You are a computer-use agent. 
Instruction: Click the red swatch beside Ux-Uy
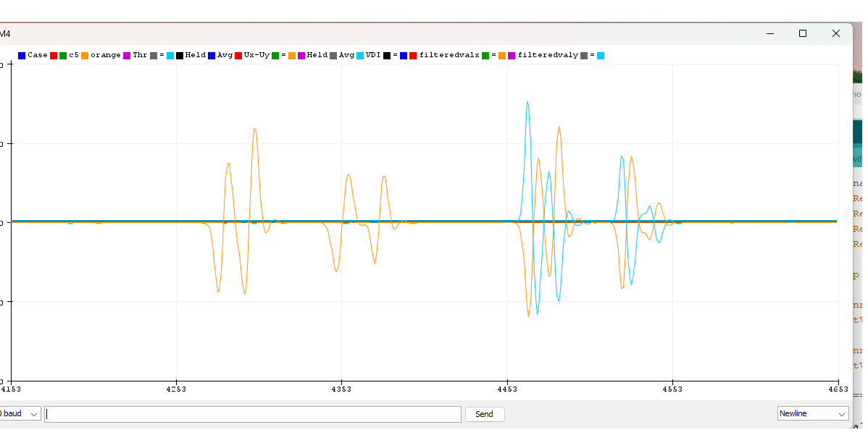(x=238, y=55)
